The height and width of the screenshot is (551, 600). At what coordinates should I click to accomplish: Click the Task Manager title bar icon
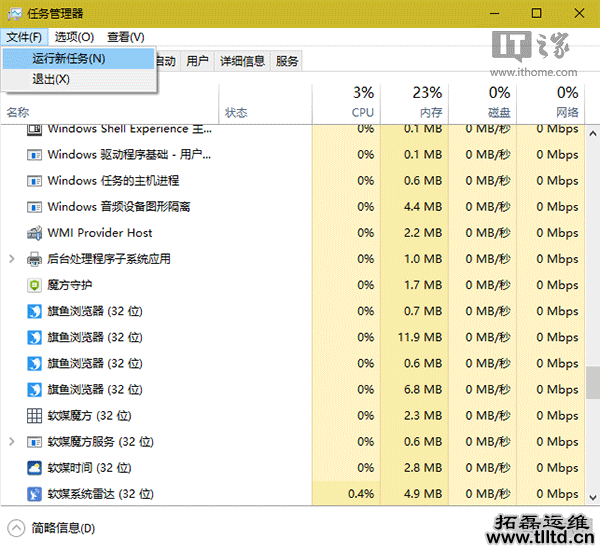point(15,14)
